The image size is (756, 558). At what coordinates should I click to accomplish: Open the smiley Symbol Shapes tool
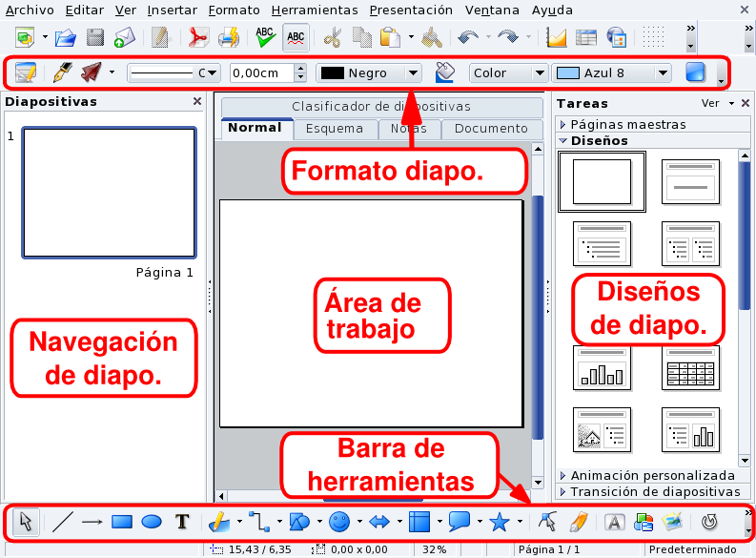click(338, 522)
